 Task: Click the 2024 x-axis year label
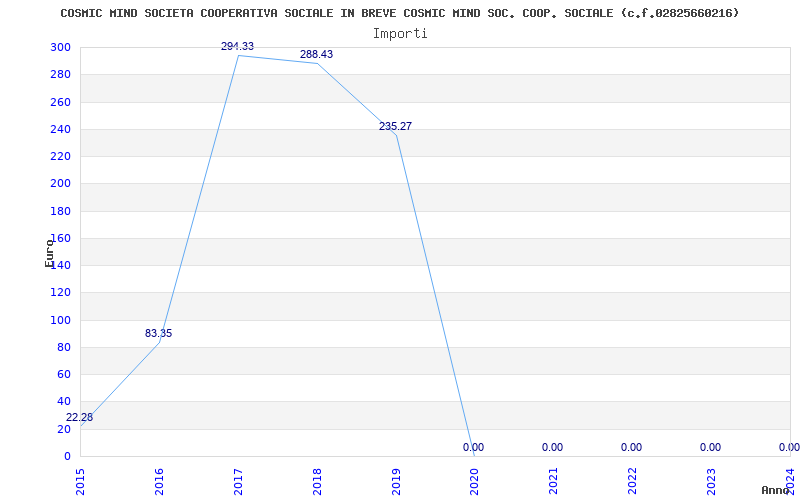click(x=791, y=481)
